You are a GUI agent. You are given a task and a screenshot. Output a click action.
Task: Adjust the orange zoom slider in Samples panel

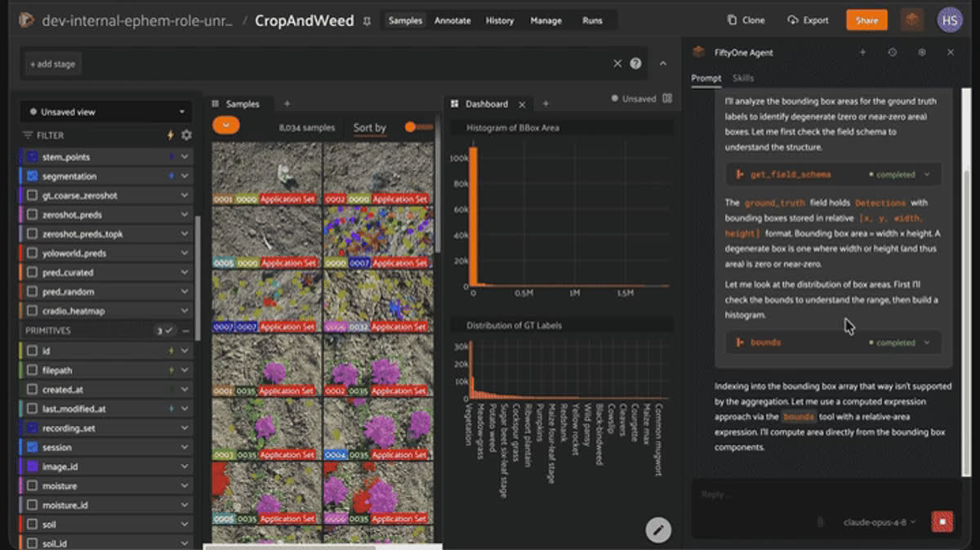click(x=420, y=127)
